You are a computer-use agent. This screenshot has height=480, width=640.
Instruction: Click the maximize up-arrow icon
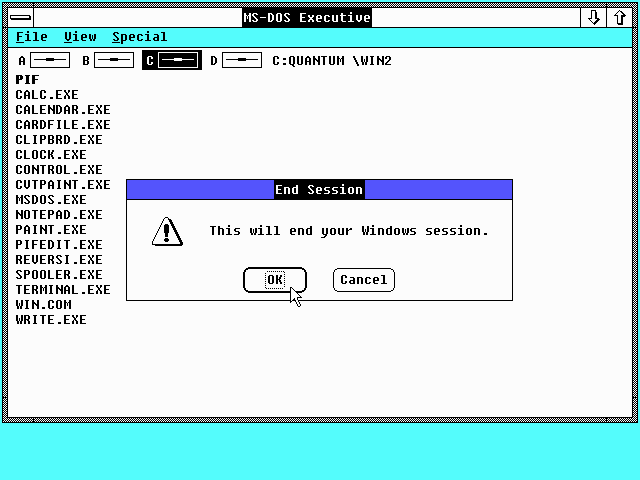pos(620,17)
